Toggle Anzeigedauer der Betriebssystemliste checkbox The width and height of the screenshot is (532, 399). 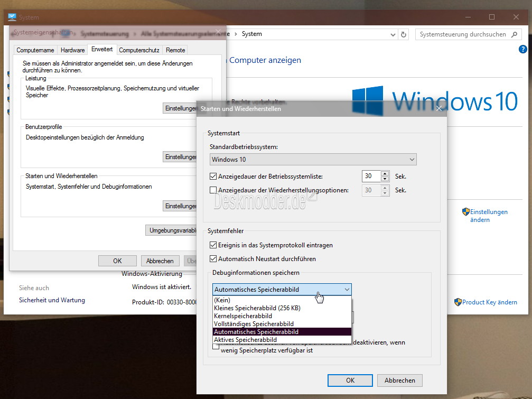(213, 177)
